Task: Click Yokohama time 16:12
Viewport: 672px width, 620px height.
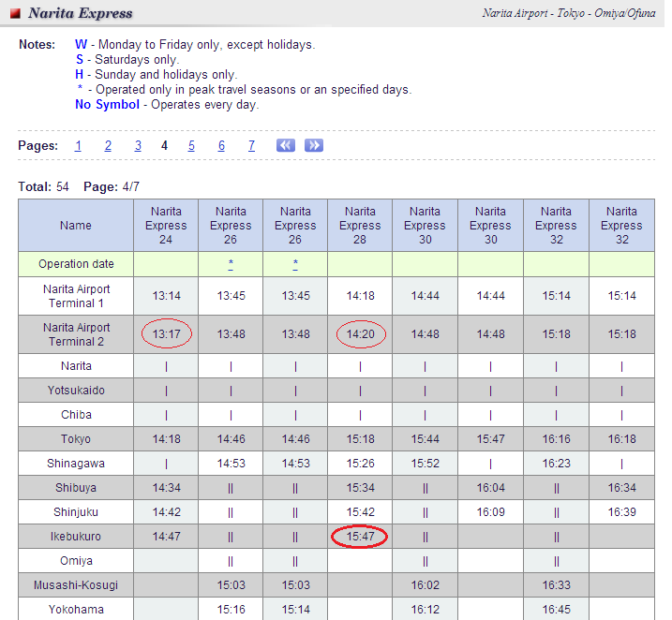Action: tap(426, 610)
